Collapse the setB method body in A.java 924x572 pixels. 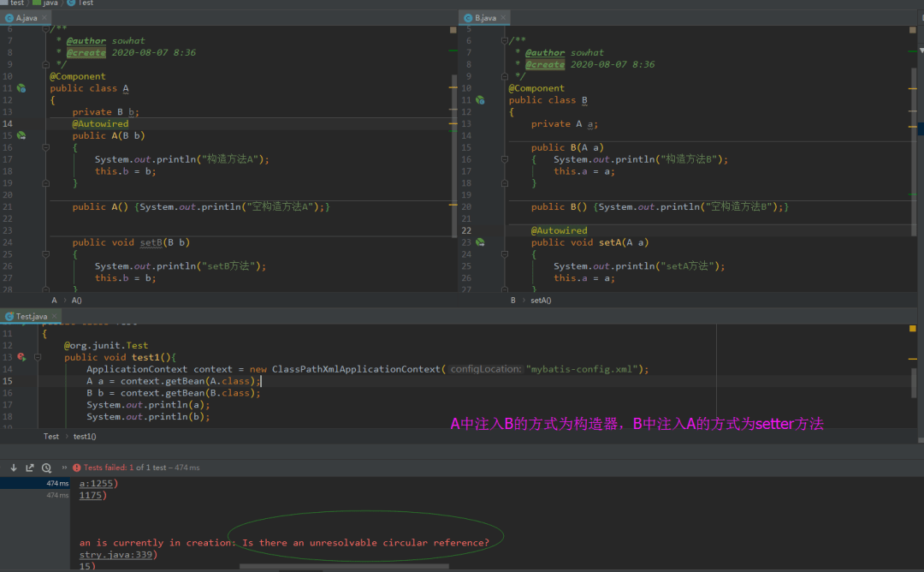pos(45,254)
